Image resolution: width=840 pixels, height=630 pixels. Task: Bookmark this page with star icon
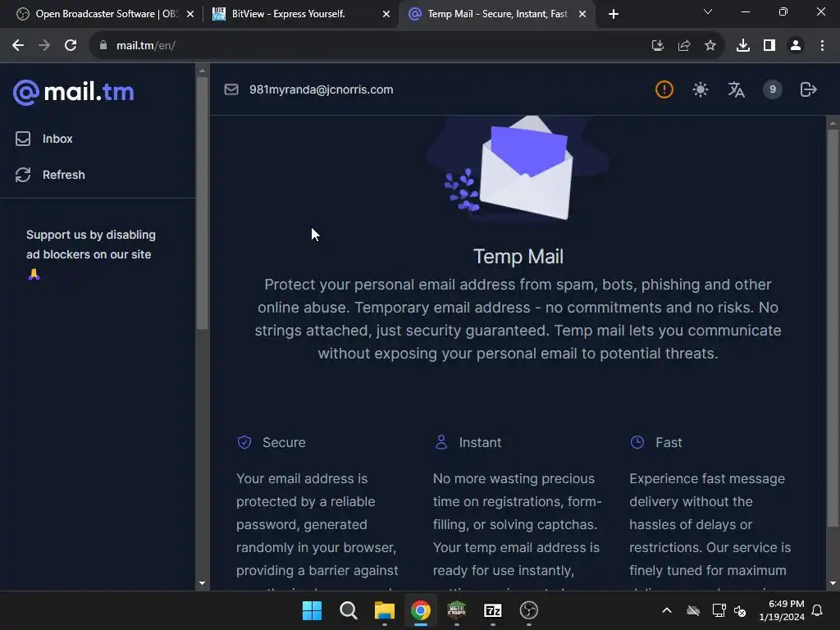(x=710, y=46)
